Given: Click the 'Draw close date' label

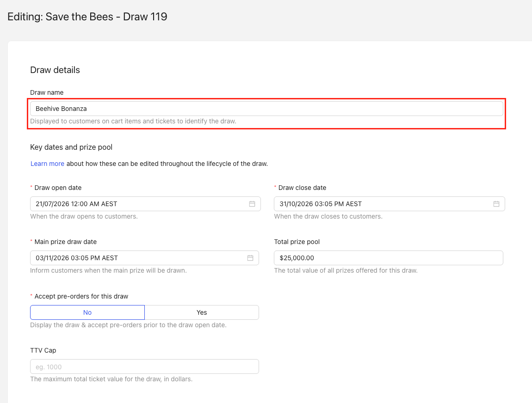Looking at the screenshot, I should (x=302, y=188).
